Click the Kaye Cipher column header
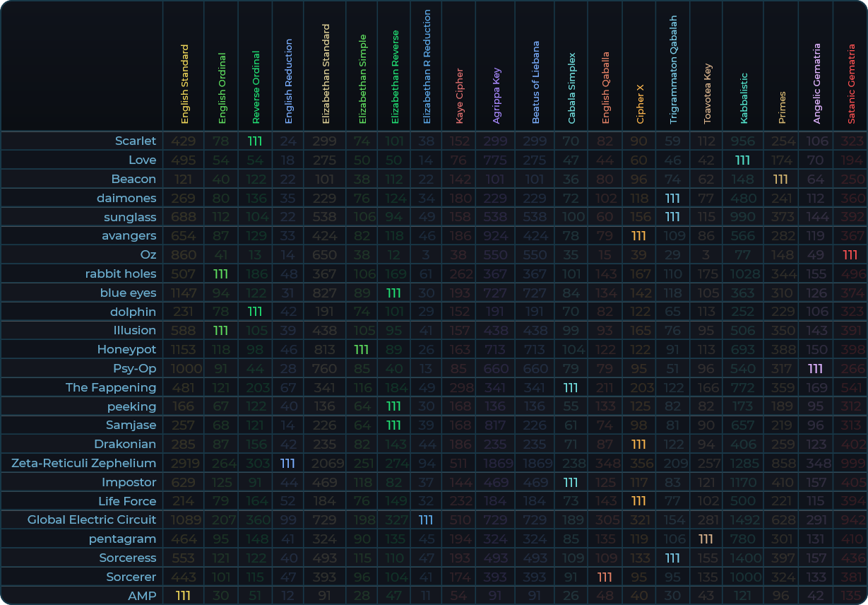 [x=460, y=96]
